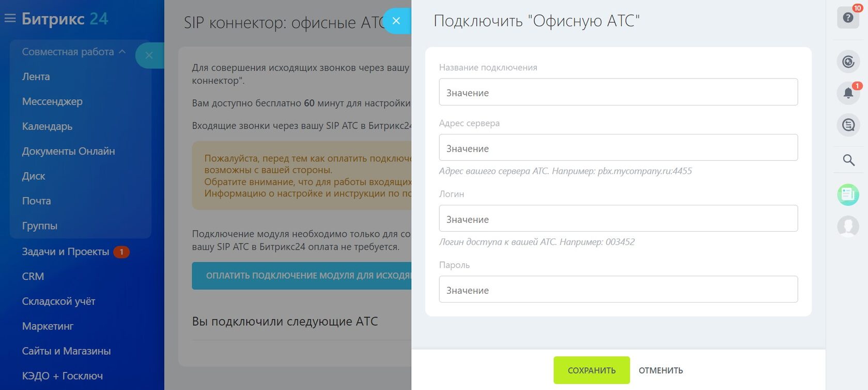Open the green news feed icon
The image size is (868, 390).
pos(848,194)
